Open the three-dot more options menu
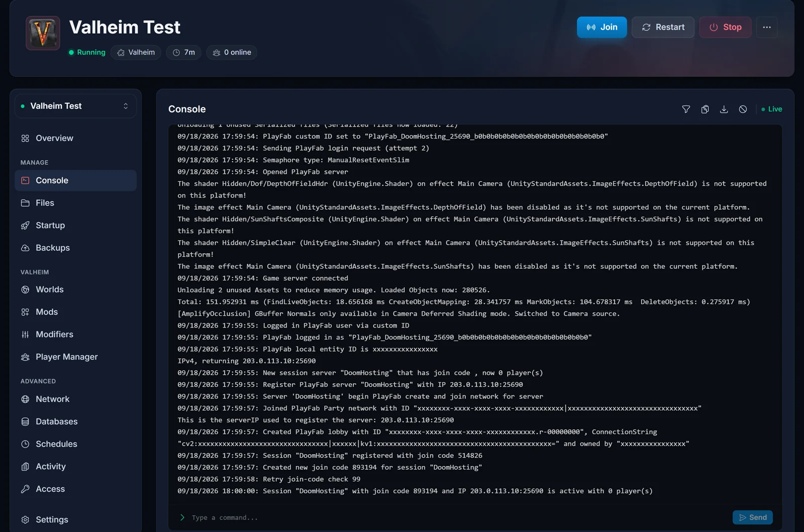804x532 pixels. tap(766, 27)
